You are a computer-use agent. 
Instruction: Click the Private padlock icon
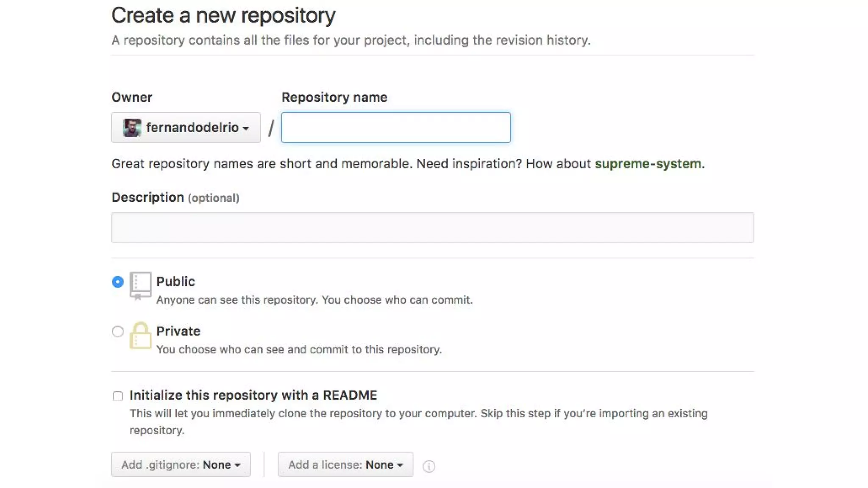click(140, 336)
